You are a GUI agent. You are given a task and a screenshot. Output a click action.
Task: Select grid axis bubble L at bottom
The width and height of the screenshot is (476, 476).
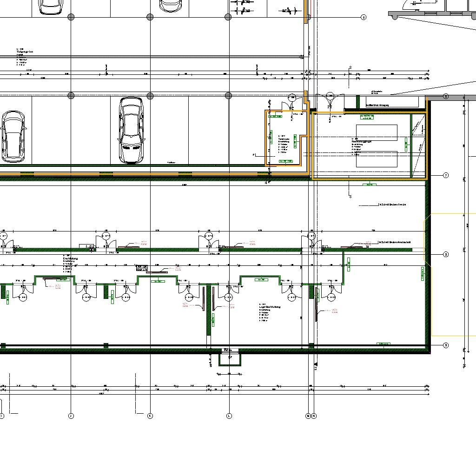(x=229, y=416)
